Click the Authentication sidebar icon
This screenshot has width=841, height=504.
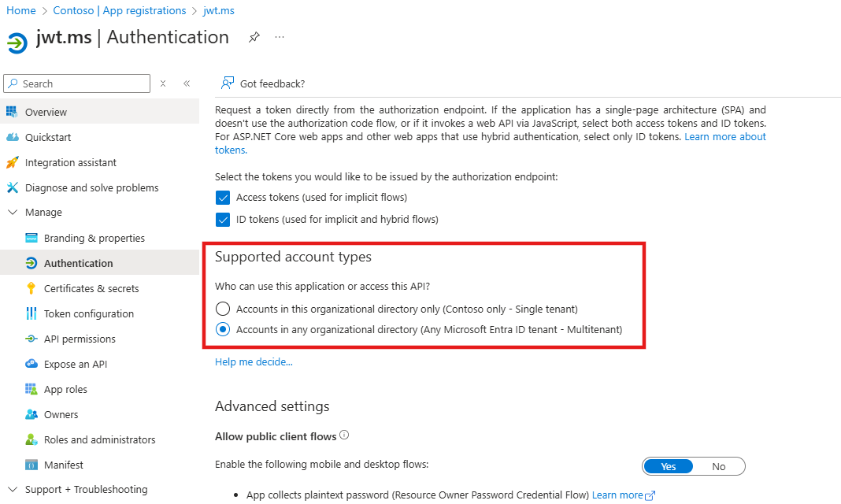click(x=31, y=263)
